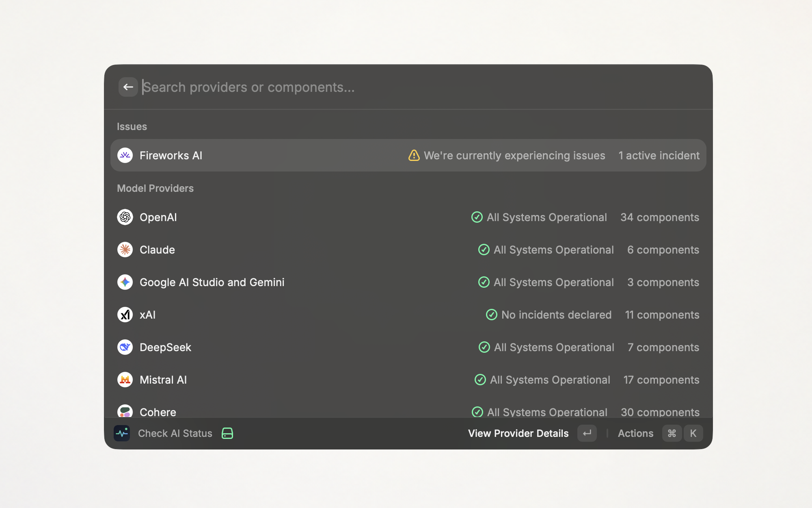Click the "30 components" label
Viewport: 812px width, 508px height.
tap(660, 412)
